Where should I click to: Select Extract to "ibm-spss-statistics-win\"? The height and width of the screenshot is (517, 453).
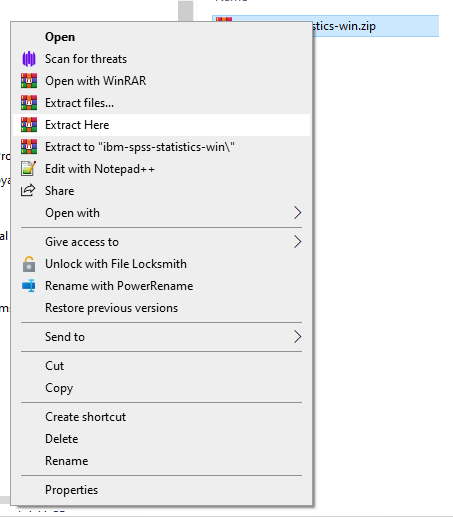coord(161,147)
